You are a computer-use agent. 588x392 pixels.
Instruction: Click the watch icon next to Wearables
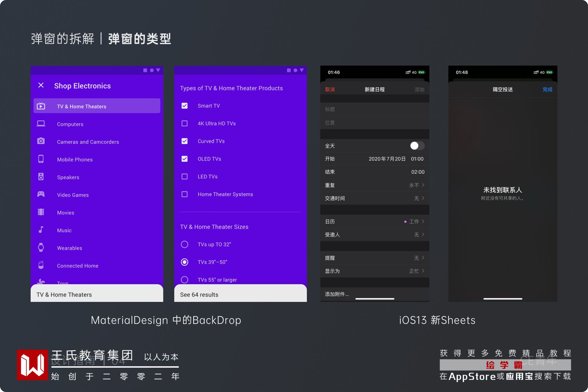pyautogui.click(x=41, y=247)
